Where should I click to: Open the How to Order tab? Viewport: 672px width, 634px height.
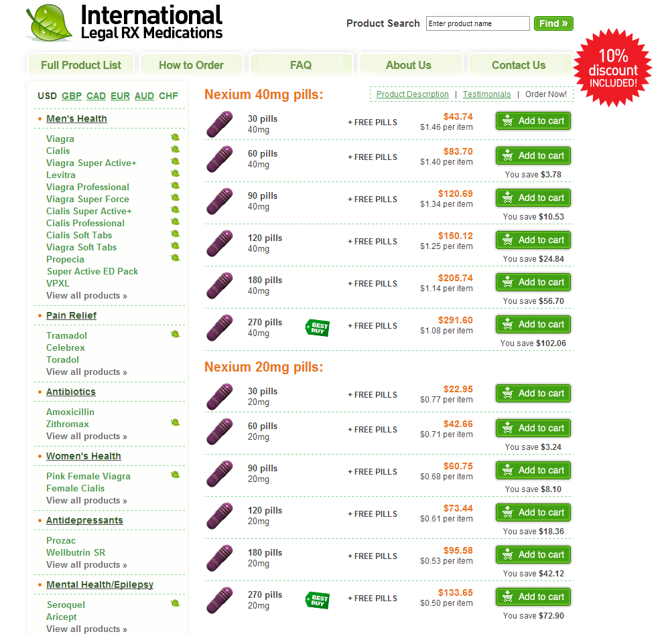pos(191,65)
